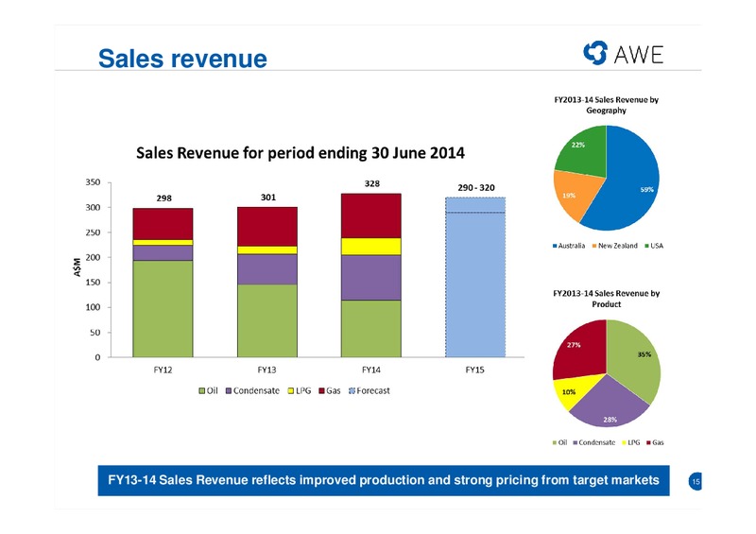Click the Forecast legend swatch in bar chart
This screenshot has height=534, width=756.
coord(352,390)
